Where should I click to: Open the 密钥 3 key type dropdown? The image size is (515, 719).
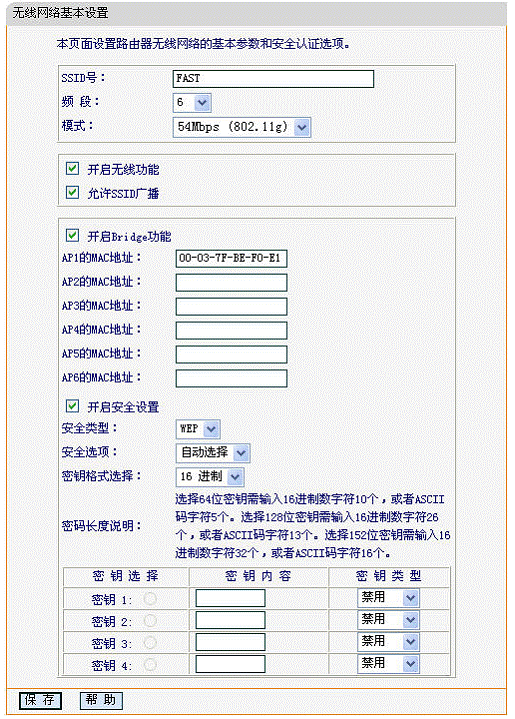(x=388, y=642)
